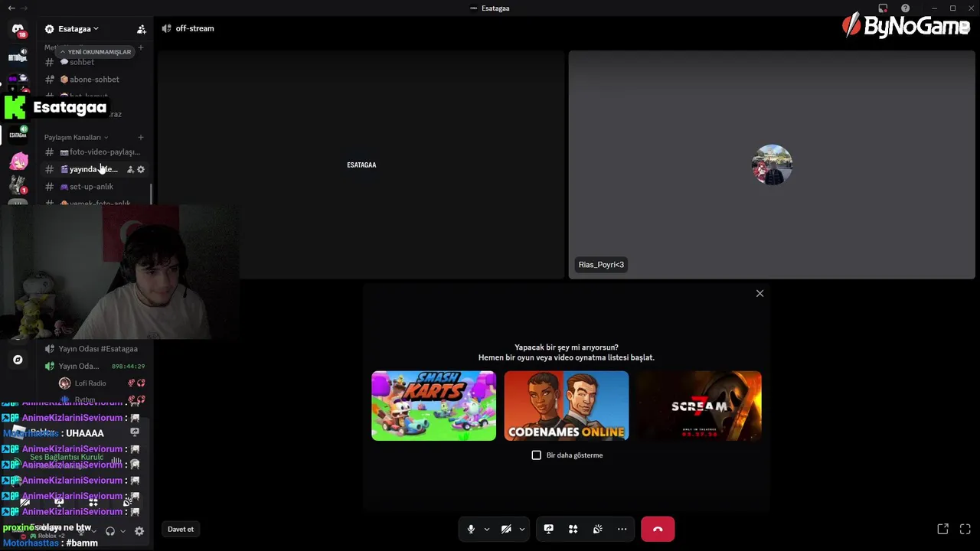Open more options three-dot menu
980x551 pixels.
point(622,529)
